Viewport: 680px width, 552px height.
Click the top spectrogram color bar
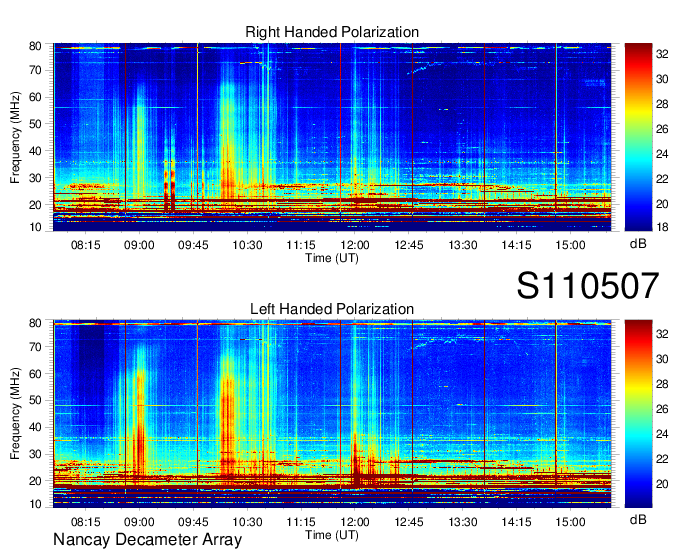[x=638, y=137]
